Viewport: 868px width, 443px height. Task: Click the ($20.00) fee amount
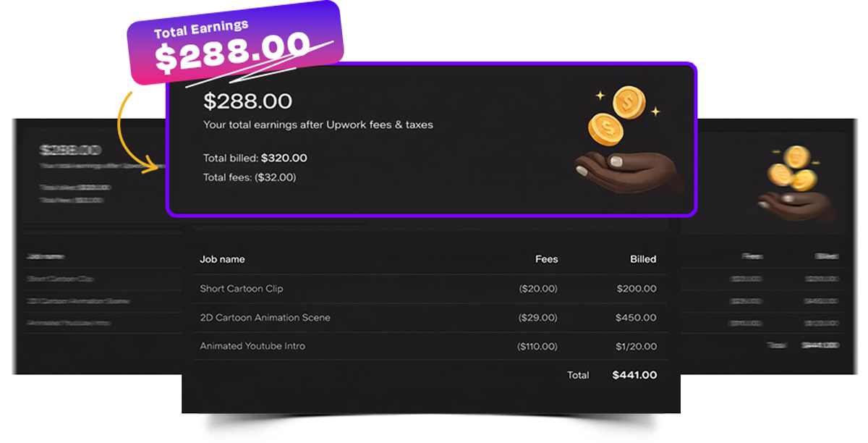[538, 289]
